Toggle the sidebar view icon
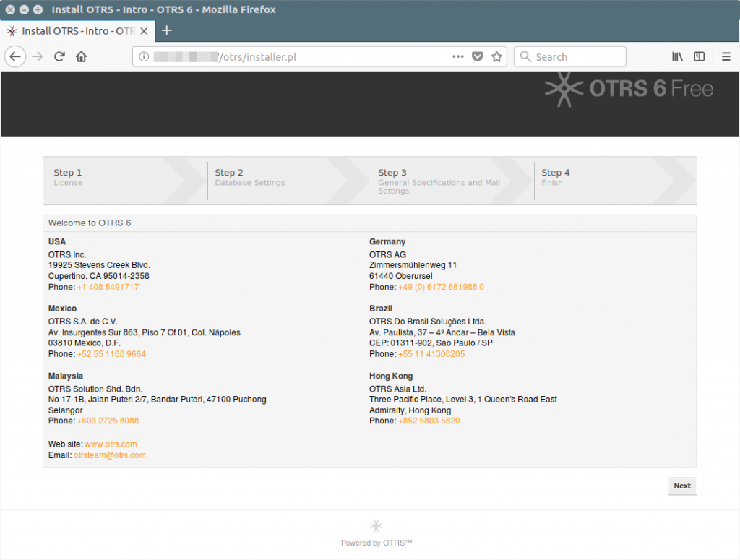Screen dimensions: 740x560 (x=699, y=56)
